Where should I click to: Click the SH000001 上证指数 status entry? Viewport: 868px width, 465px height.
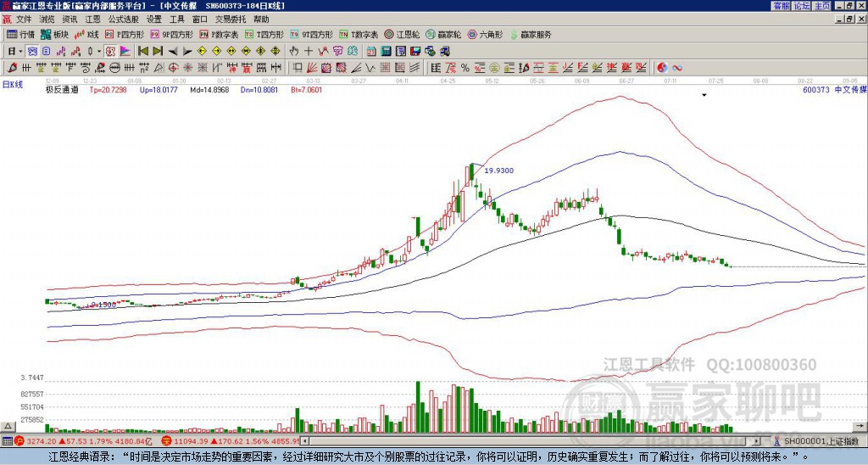coord(821,441)
